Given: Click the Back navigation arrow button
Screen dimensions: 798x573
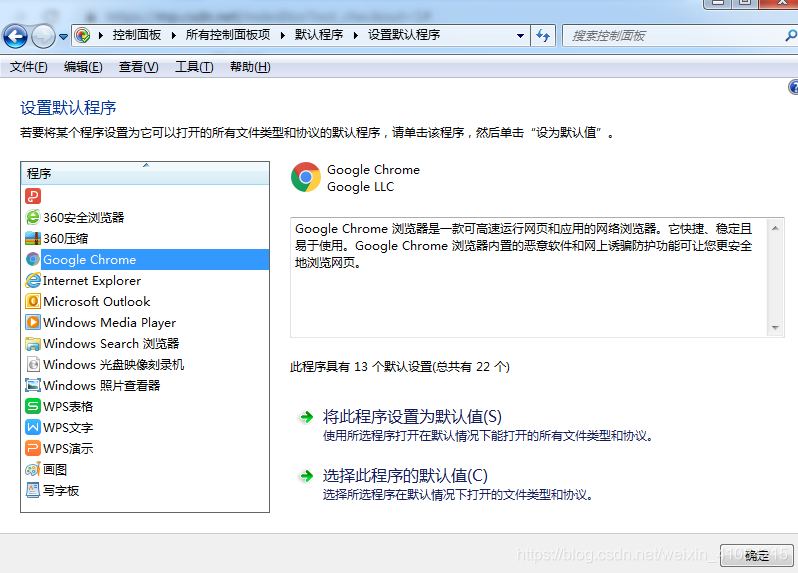Looking at the screenshot, I should coord(15,36).
